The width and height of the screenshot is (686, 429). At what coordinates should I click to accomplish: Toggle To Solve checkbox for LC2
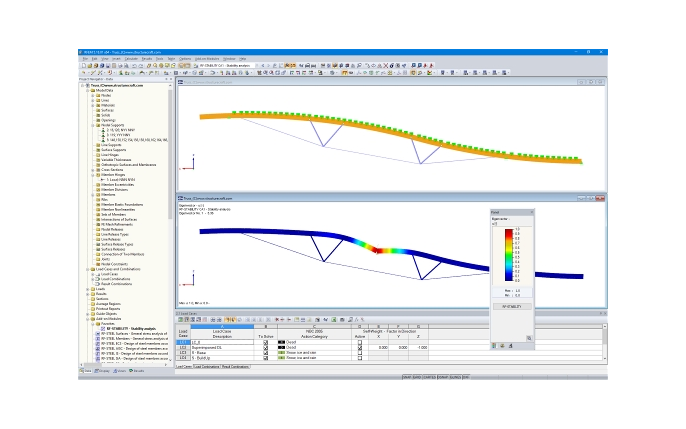pos(266,348)
